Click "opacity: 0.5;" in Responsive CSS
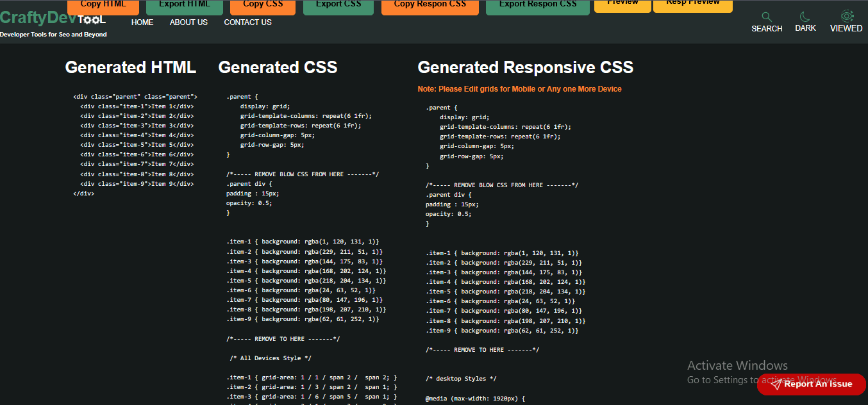Image resolution: width=868 pixels, height=405 pixels. coord(449,214)
